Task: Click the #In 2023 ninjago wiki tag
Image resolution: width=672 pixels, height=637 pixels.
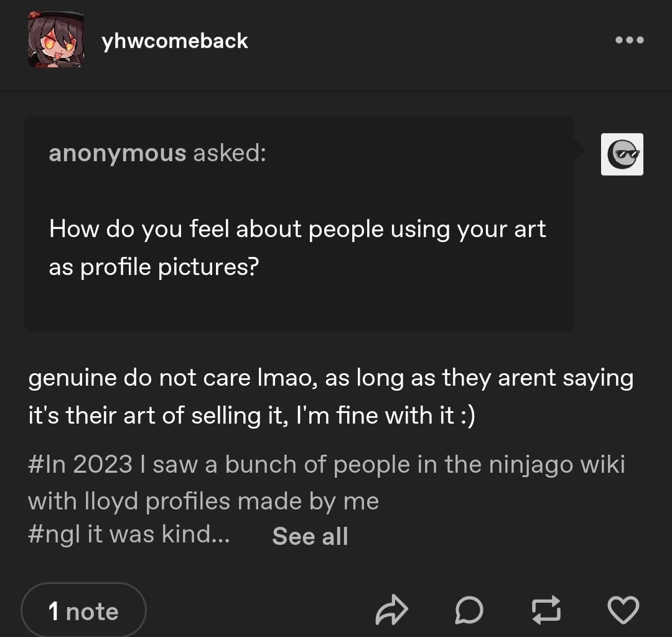Action: (x=327, y=465)
